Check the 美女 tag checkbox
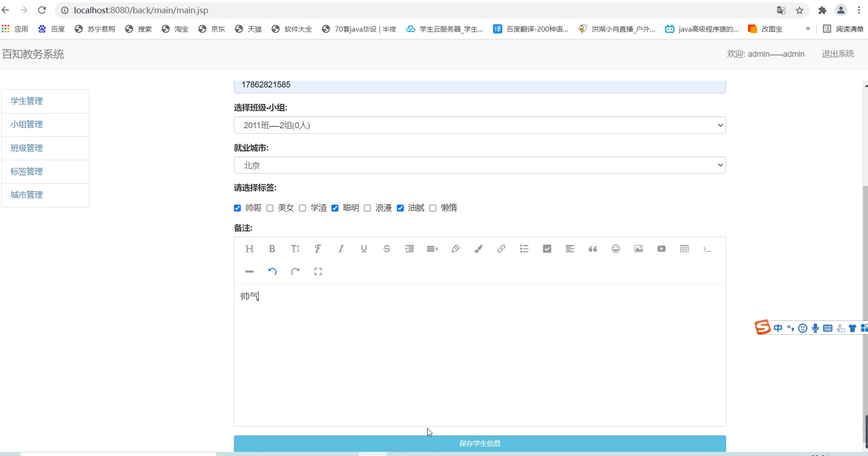The image size is (868, 456). coord(270,208)
